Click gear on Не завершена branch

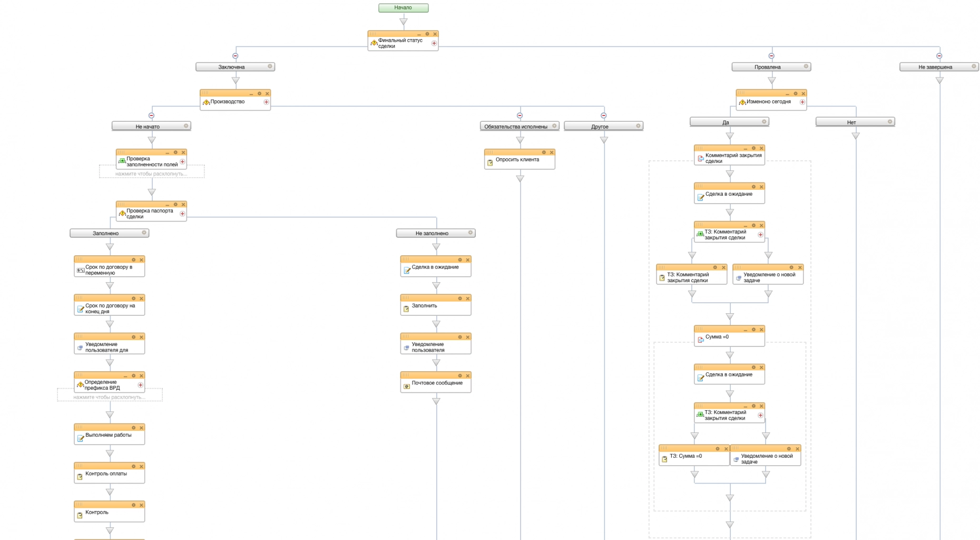click(974, 66)
